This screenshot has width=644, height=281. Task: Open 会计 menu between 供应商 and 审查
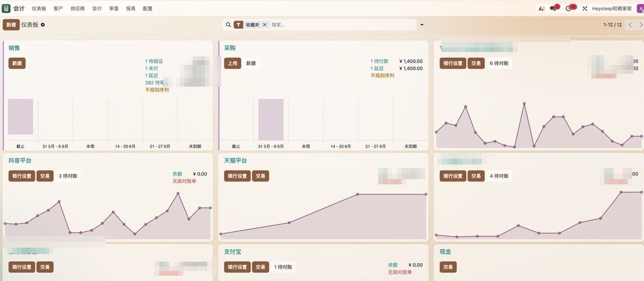pos(97,8)
